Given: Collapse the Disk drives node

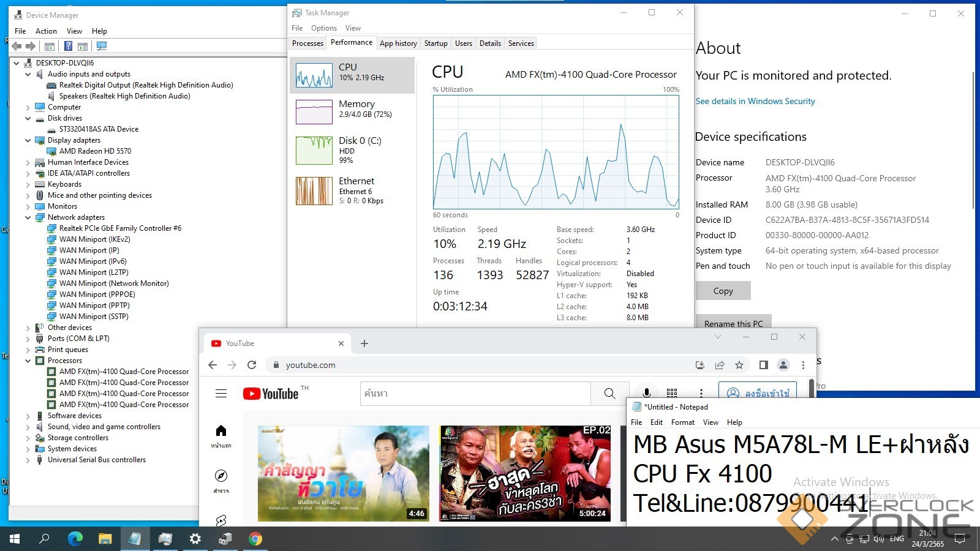Looking at the screenshot, I should (28, 118).
